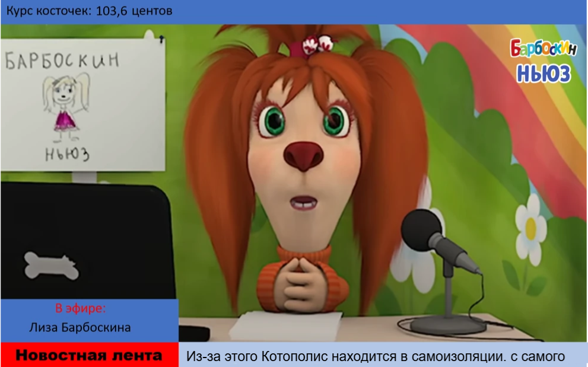Click the white daisy flower on wall

click(x=530, y=229)
